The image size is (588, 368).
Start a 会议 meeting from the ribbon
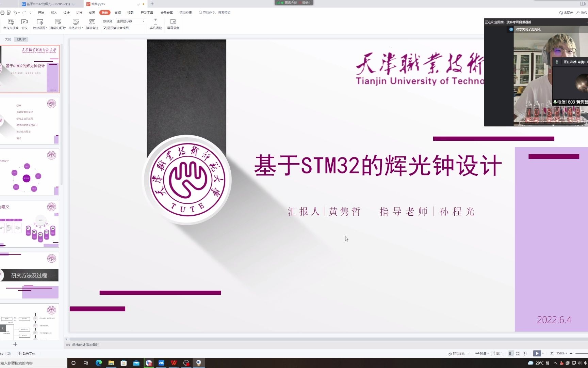point(24,24)
